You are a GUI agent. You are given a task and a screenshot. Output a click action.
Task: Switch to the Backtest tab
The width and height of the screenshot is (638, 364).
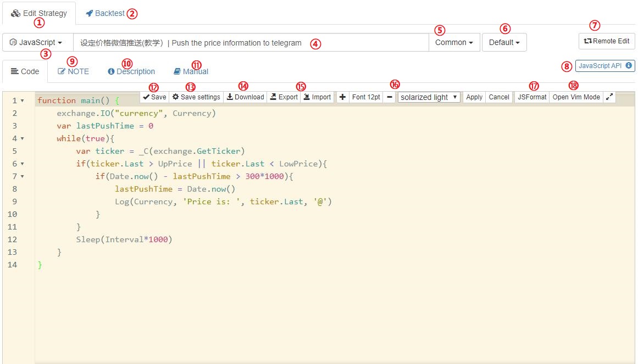click(106, 13)
